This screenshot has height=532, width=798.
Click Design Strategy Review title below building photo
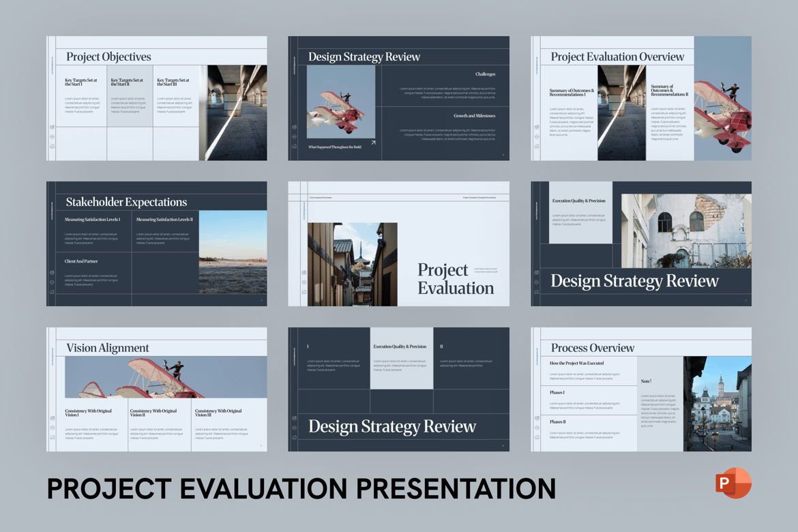(x=634, y=280)
